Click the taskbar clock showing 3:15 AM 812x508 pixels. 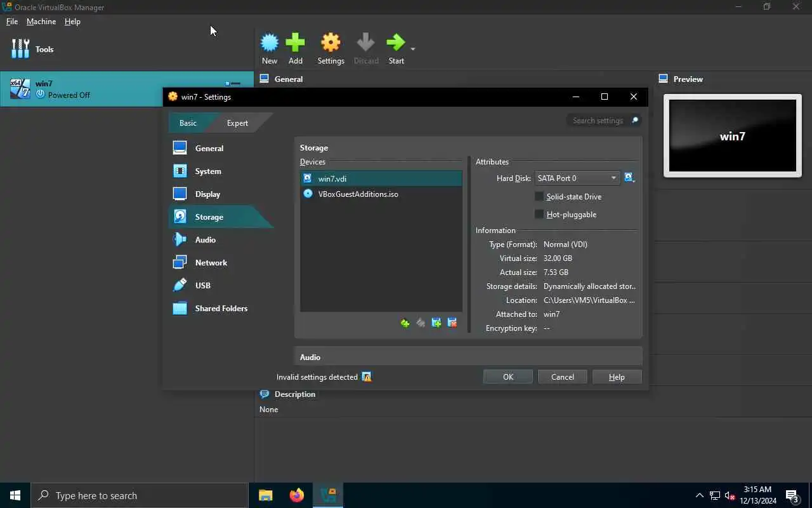(757, 495)
